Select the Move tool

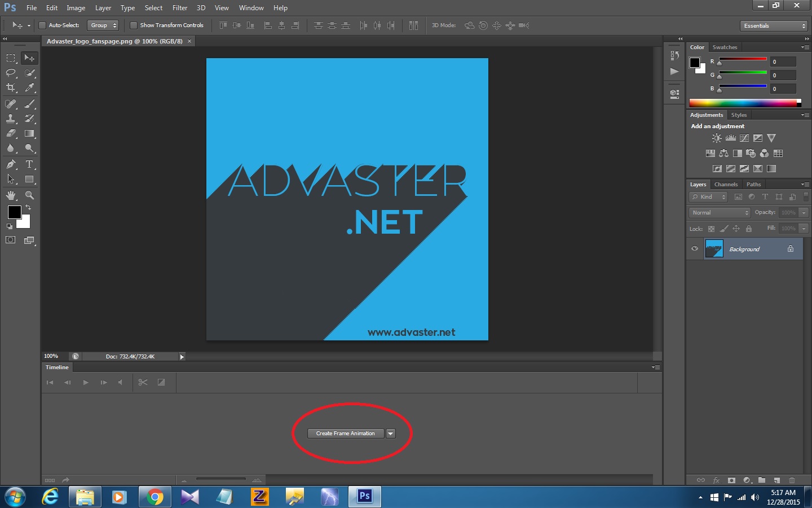click(x=29, y=58)
